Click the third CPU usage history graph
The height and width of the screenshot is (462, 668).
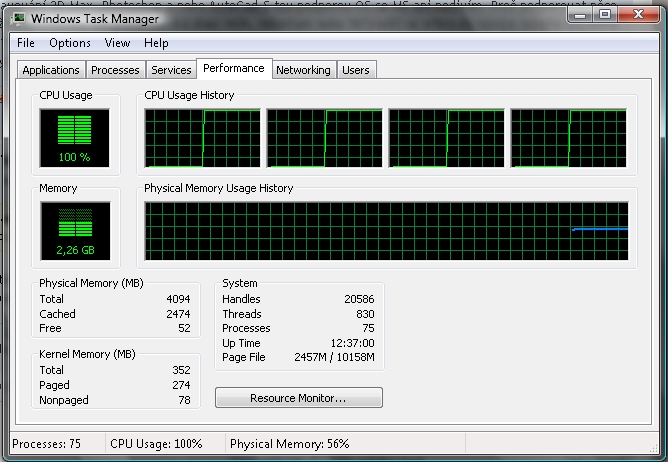[x=446, y=138]
